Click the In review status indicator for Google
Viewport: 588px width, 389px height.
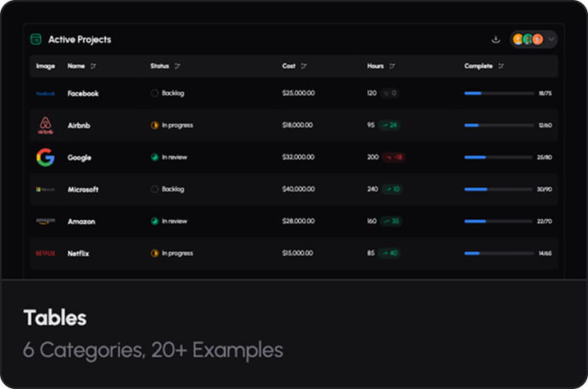click(154, 158)
